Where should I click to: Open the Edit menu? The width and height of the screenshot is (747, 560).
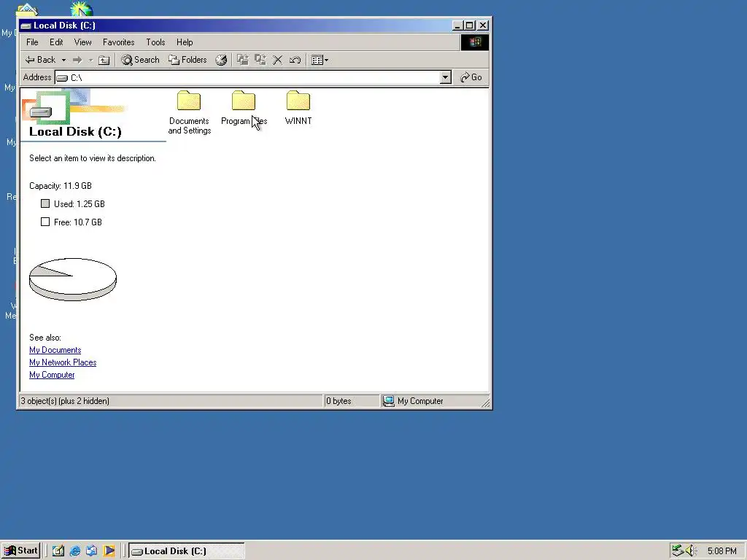pyautogui.click(x=56, y=42)
